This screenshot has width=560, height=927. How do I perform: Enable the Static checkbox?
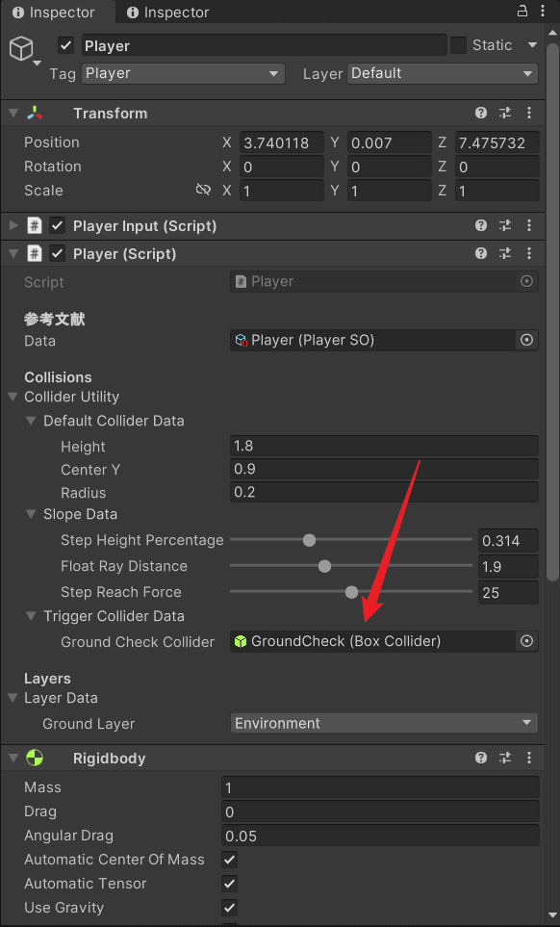pos(458,45)
